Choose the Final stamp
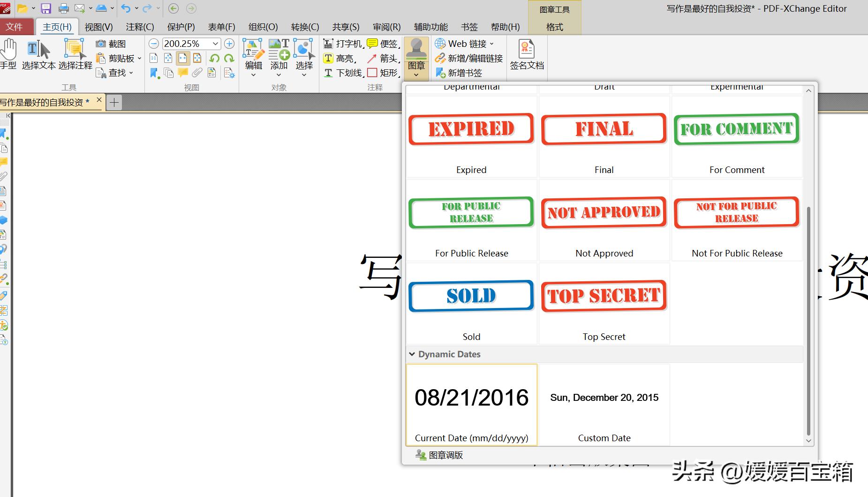 click(604, 137)
